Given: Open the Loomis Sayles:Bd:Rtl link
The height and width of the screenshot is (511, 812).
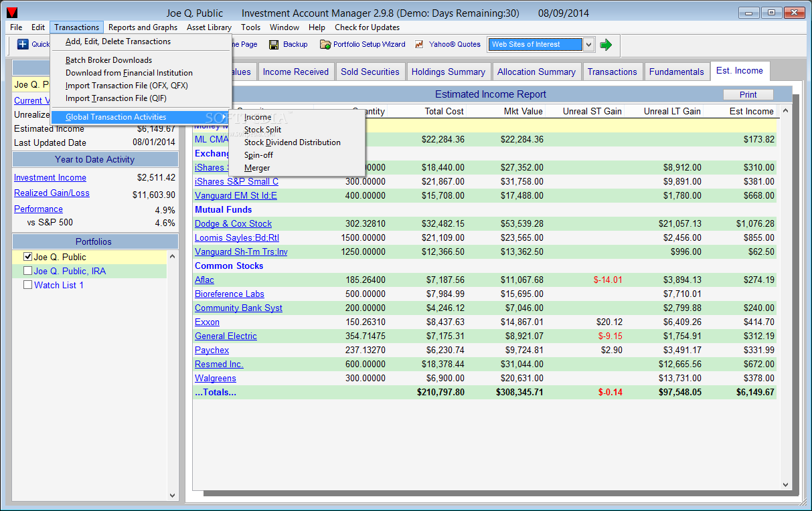Looking at the screenshot, I should pyautogui.click(x=237, y=238).
